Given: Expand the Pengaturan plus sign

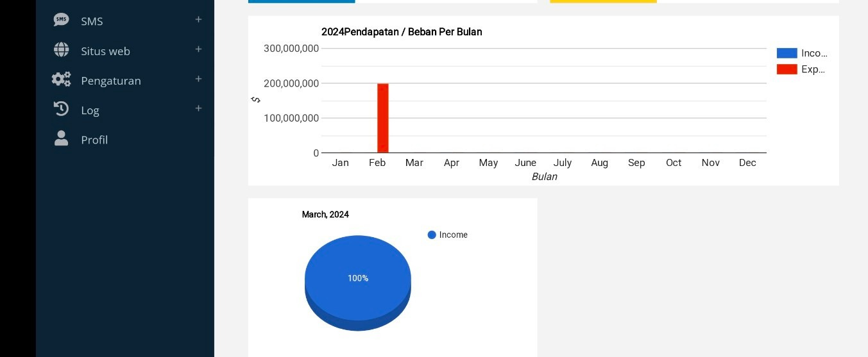Looking at the screenshot, I should point(198,79).
